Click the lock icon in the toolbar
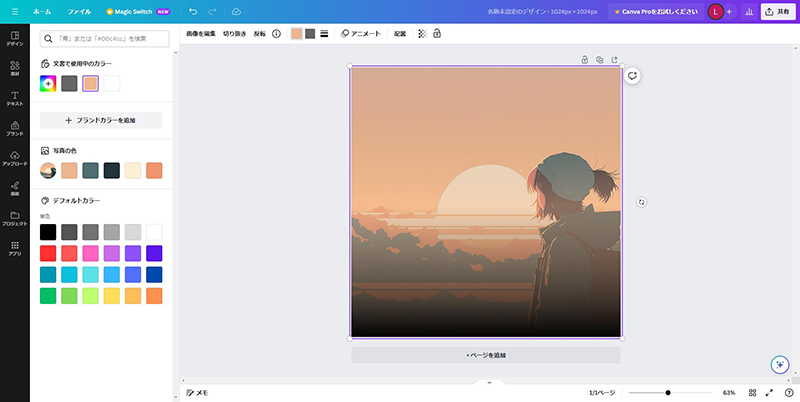Screen dimensions: 800x402 [437, 34]
